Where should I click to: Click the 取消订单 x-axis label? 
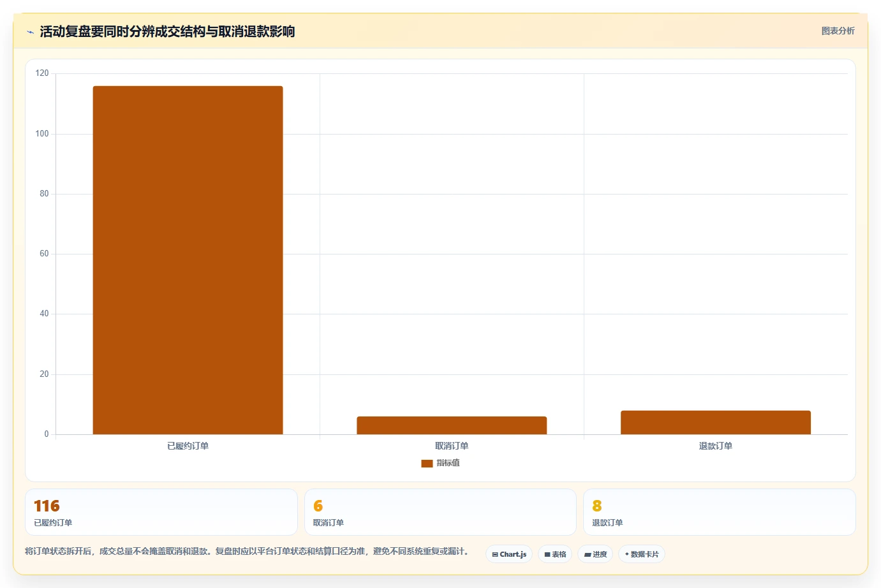point(452,446)
